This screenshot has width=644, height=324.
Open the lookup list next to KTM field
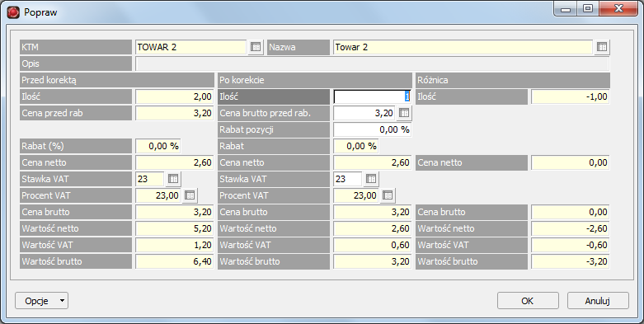point(256,47)
